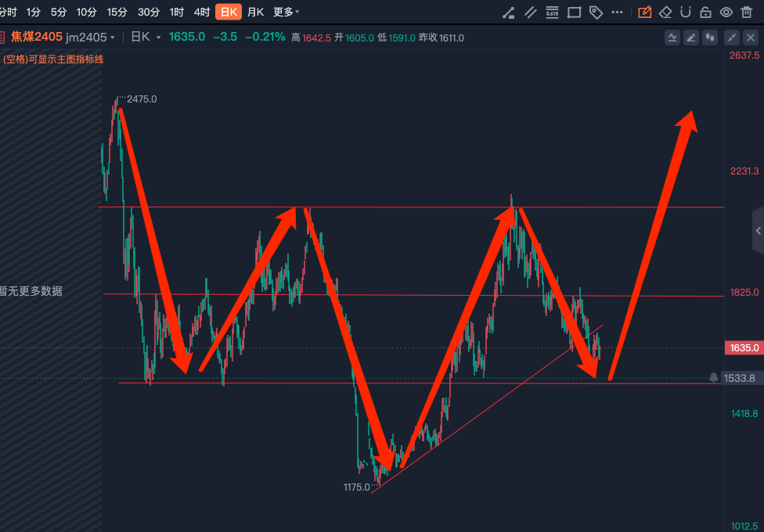Switch to the 4时 timeframe tab
This screenshot has height=532, width=764.
pyautogui.click(x=202, y=13)
